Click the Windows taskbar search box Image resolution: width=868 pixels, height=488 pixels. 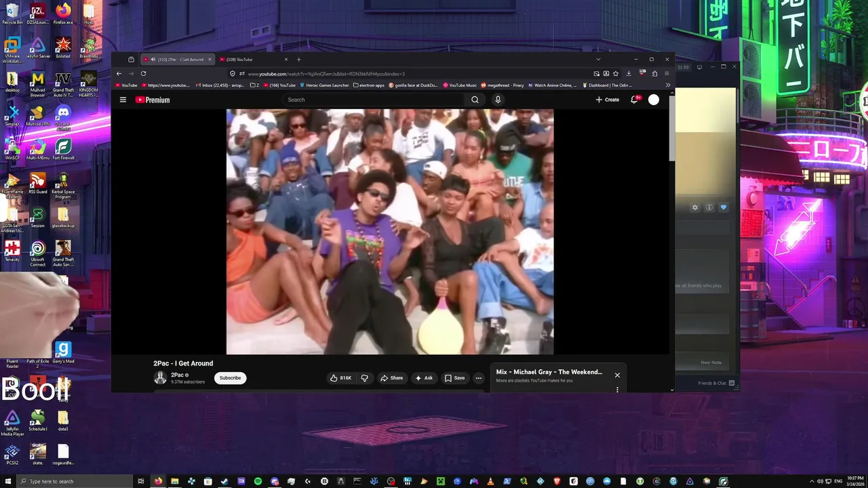[x=73, y=481]
